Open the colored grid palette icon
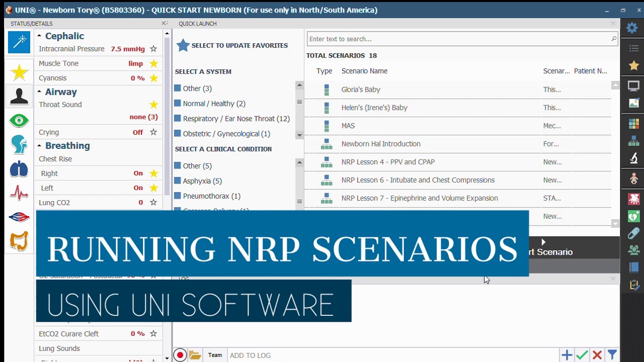This screenshot has height=362, width=644. [633, 123]
